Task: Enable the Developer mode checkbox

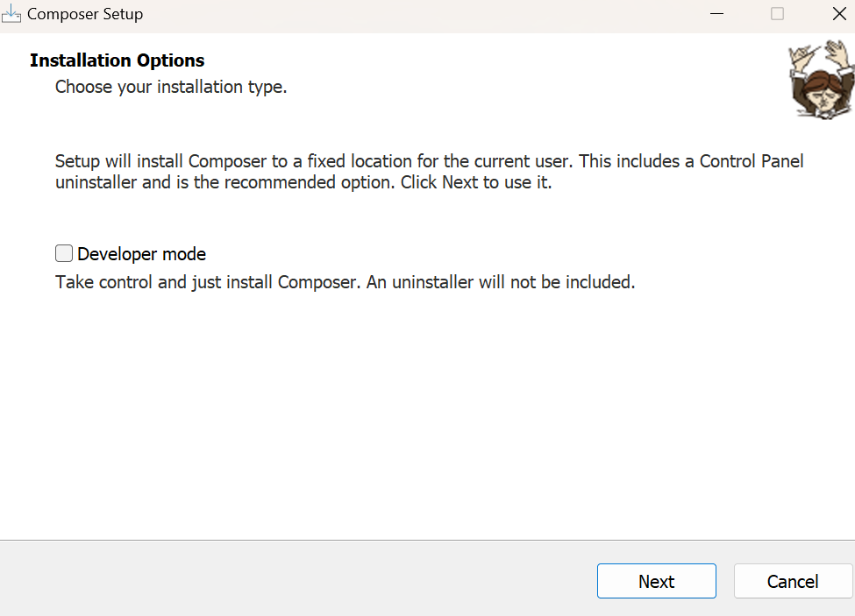Action: (x=64, y=254)
